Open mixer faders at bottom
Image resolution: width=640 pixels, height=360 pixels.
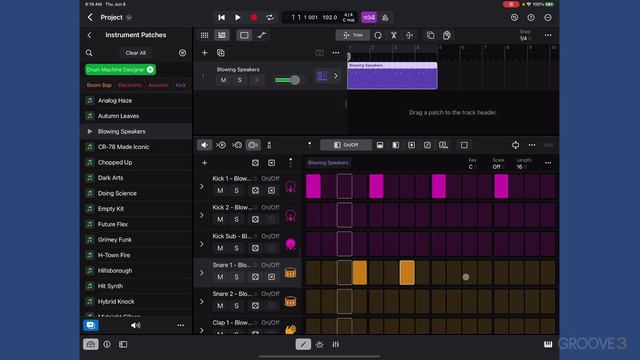(x=336, y=344)
